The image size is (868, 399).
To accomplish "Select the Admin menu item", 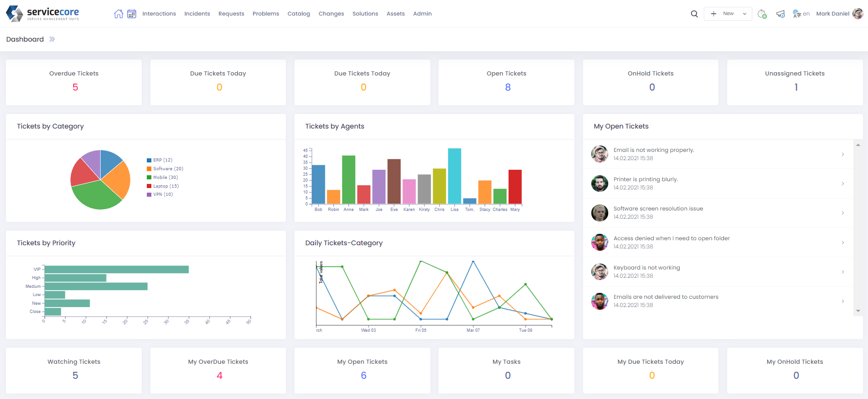I will coord(422,14).
